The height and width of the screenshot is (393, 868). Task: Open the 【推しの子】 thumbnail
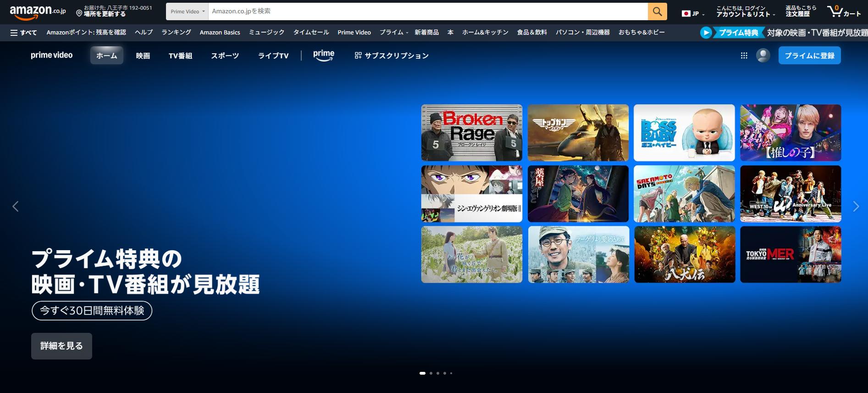click(791, 133)
